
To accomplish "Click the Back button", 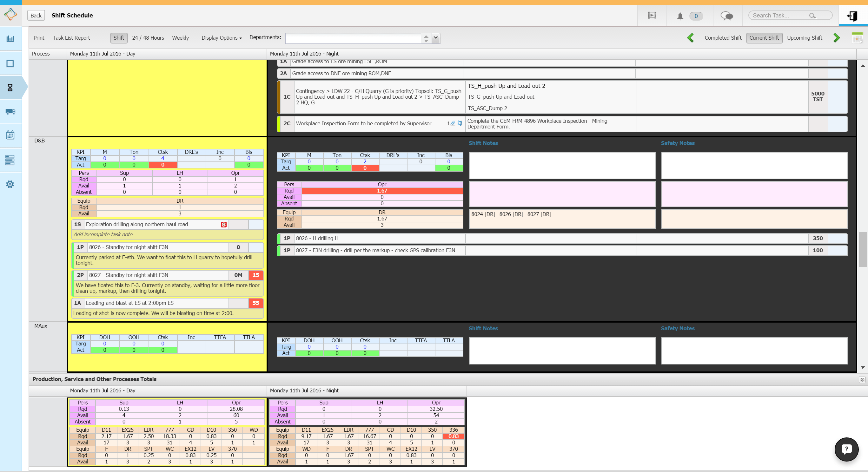I will 36,16.
